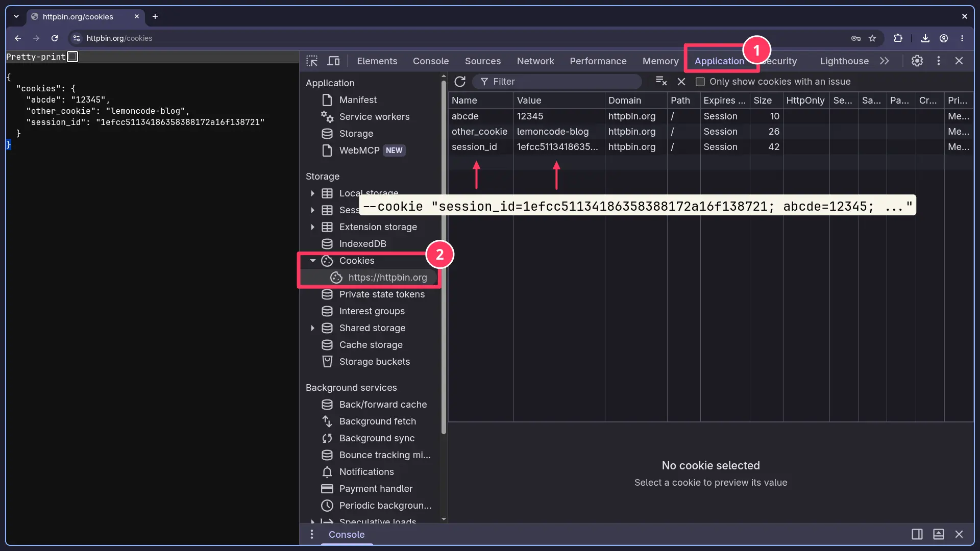Open the Performance tab
This screenshot has width=980, height=551.
598,61
